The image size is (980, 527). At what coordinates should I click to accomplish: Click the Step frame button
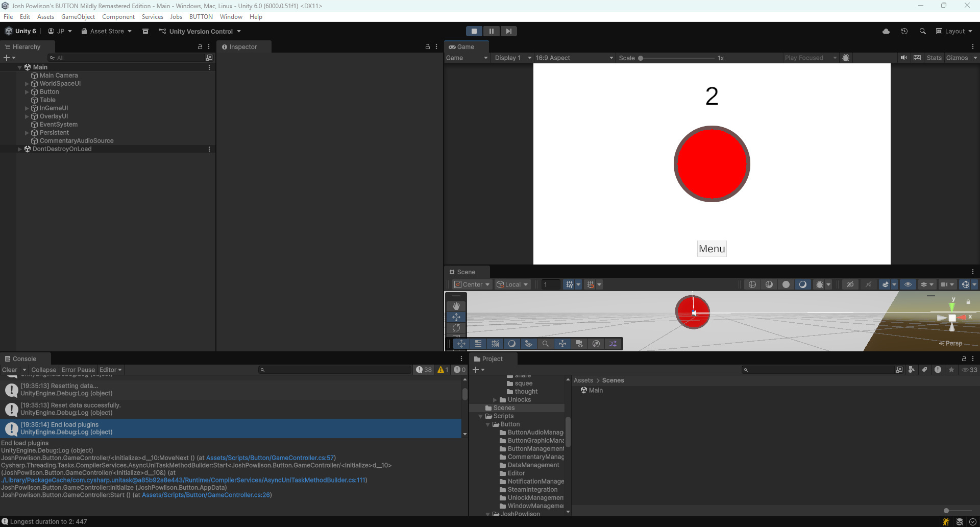click(508, 31)
